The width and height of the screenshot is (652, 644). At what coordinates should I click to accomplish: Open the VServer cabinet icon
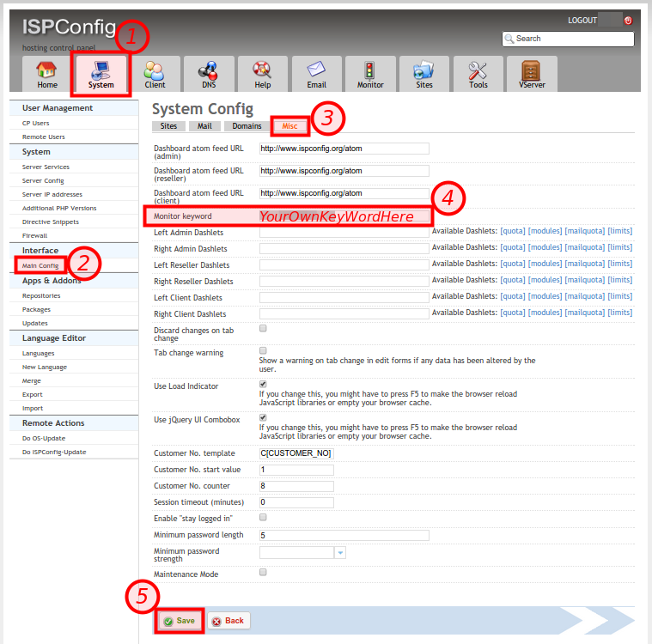tap(532, 73)
